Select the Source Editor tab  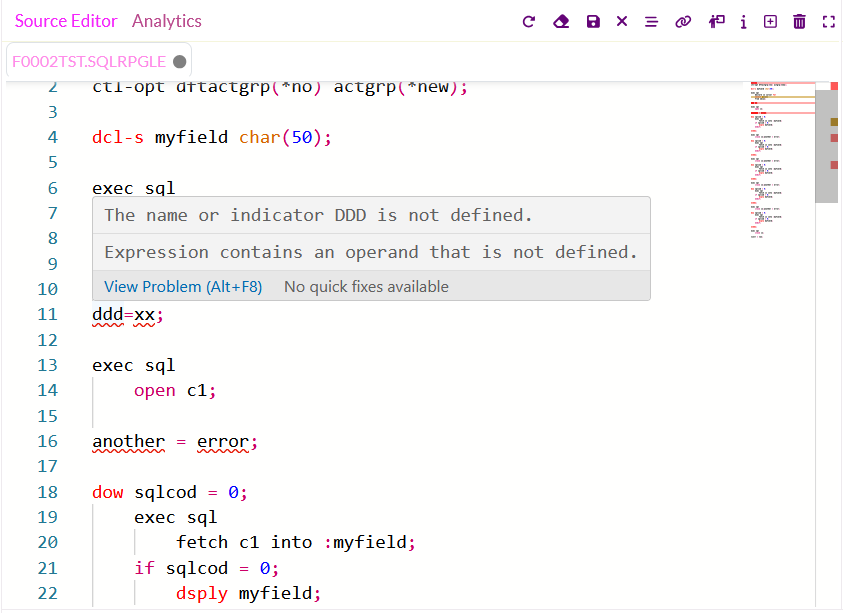tap(65, 20)
